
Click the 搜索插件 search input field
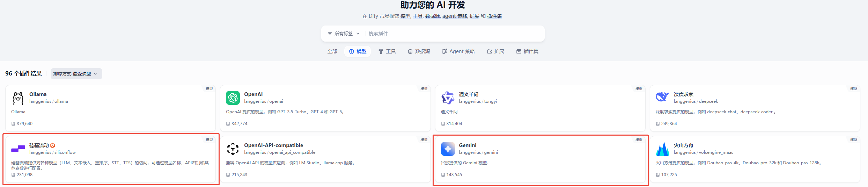(454, 34)
